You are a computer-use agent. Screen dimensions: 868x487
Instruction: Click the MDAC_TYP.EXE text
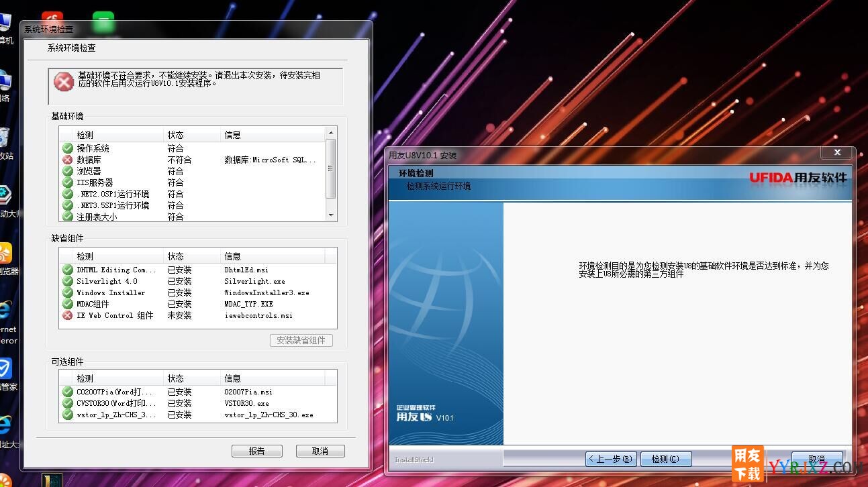coord(248,304)
